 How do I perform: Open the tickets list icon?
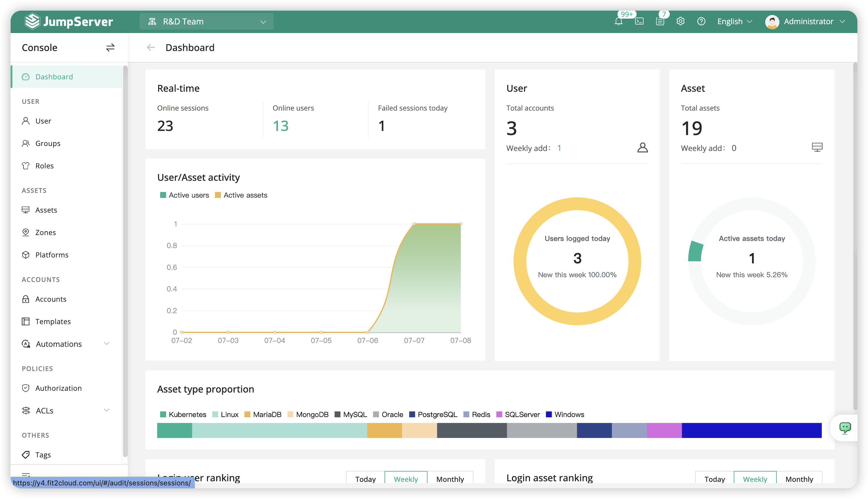pyautogui.click(x=660, y=22)
